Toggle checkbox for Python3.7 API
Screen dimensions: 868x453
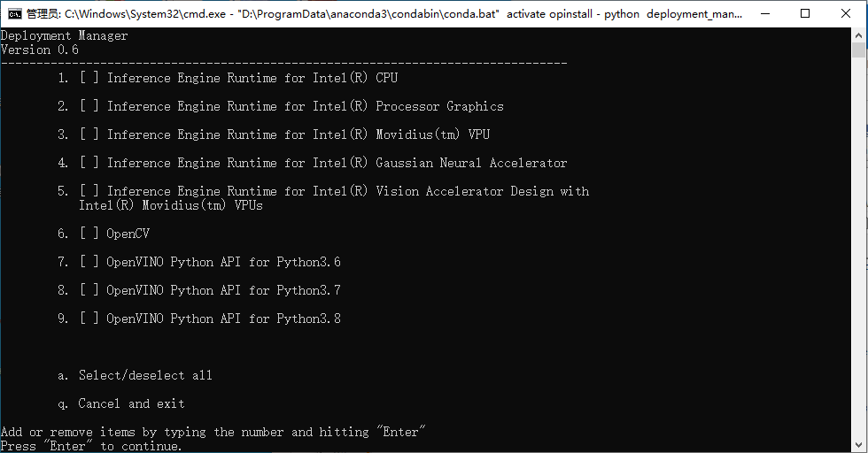[89, 290]
